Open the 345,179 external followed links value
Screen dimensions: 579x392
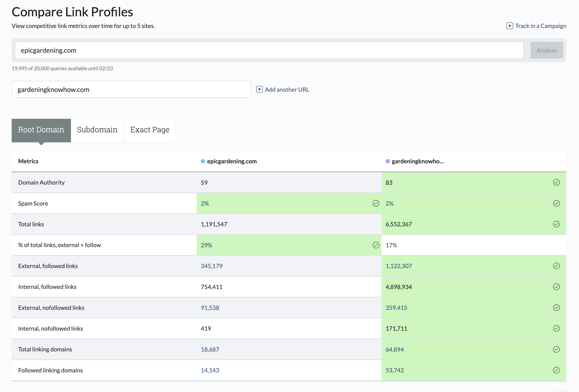coord(212,266)
